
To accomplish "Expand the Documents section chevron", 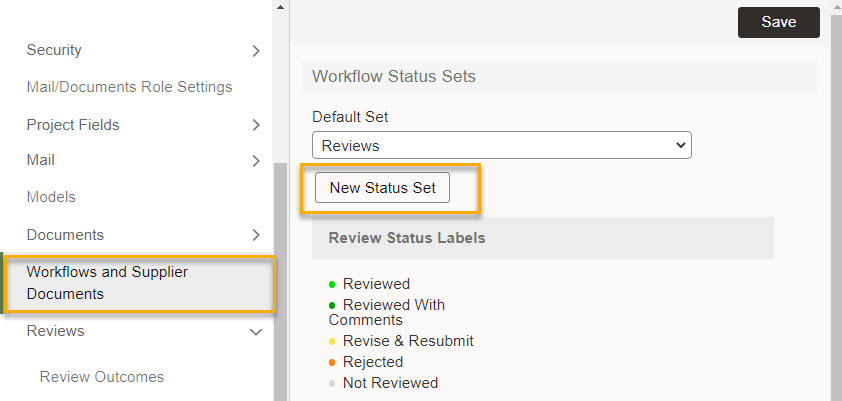I will [256, 235].
